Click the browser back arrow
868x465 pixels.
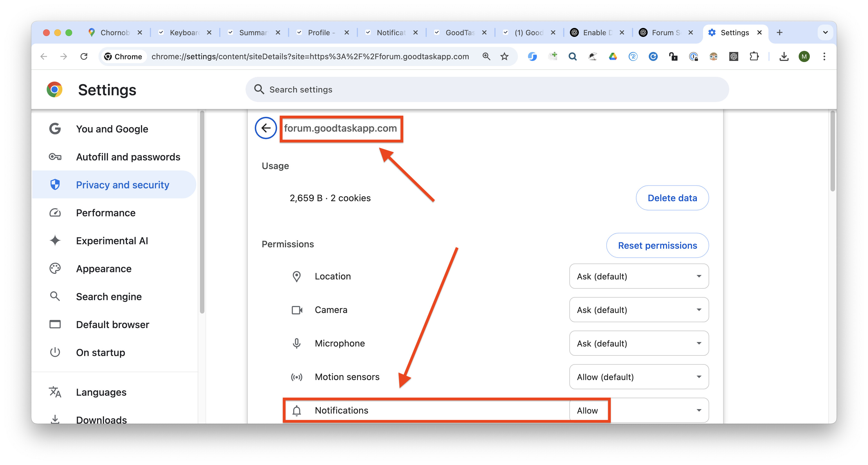pyautogui.click(x=44, y=56)
